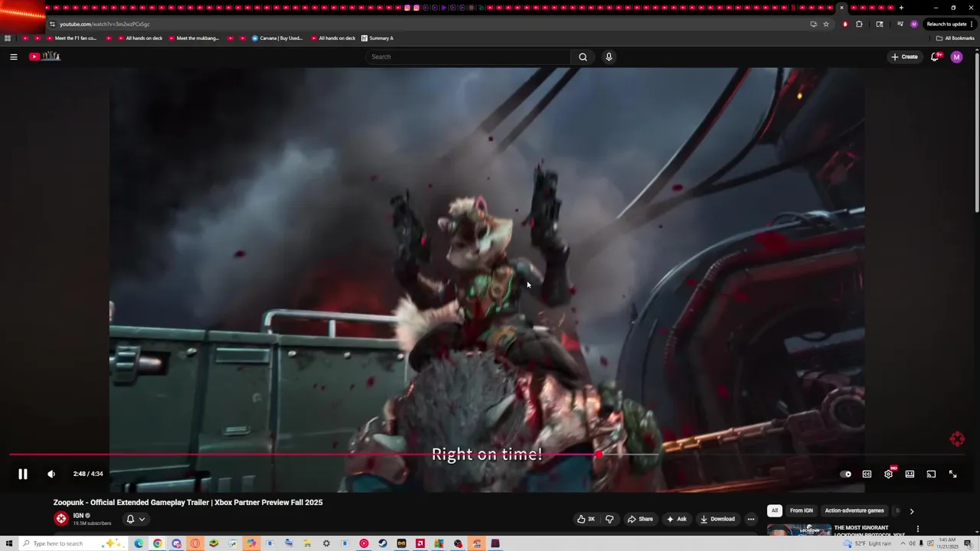Open All Bookmarks folder
This screenshot has width=980, height=551.
coord(955,38)
